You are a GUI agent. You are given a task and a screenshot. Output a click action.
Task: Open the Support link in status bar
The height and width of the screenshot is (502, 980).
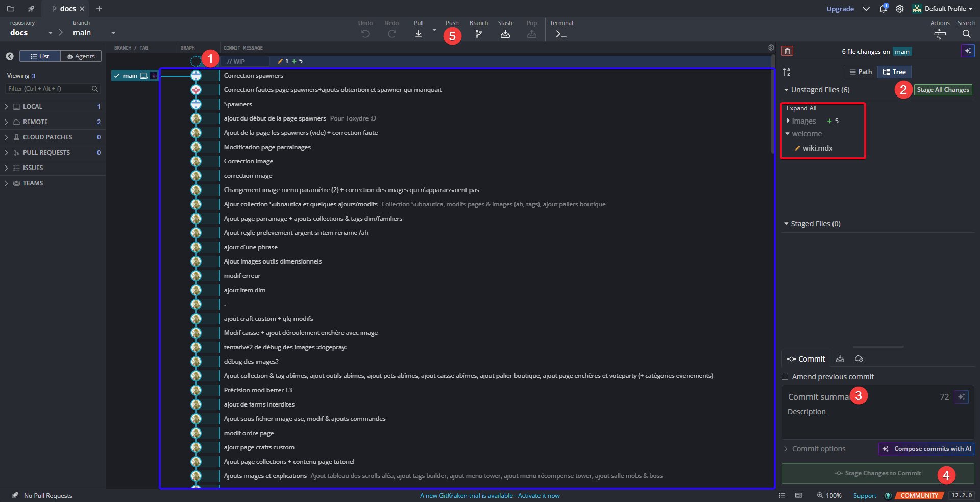click(865, 496)
